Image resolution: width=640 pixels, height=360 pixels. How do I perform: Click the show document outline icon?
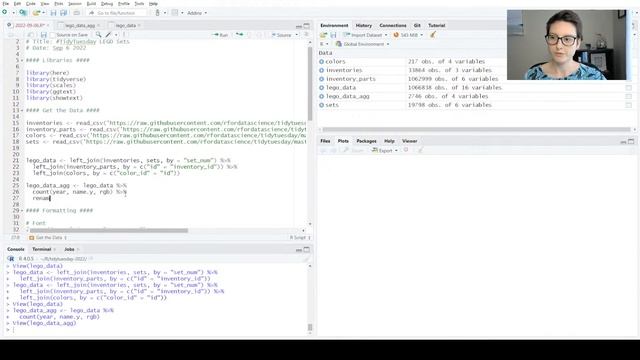(307, 35)
